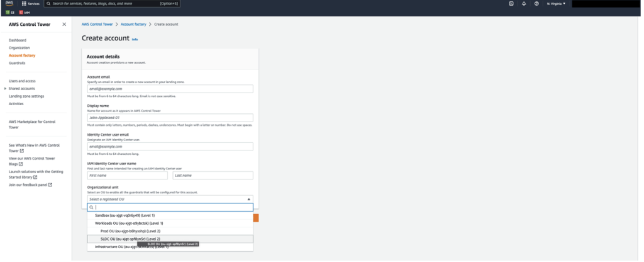Open the N. Virginia region dropdown
This screenshot has height=262, width=644.
coord(556,4)
